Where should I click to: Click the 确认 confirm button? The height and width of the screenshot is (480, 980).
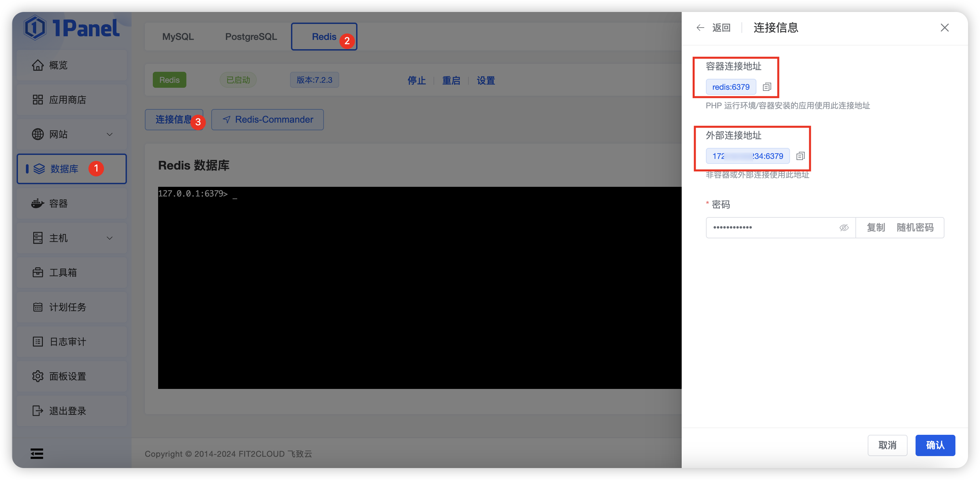pyautogui.click(x=935, y=445)
